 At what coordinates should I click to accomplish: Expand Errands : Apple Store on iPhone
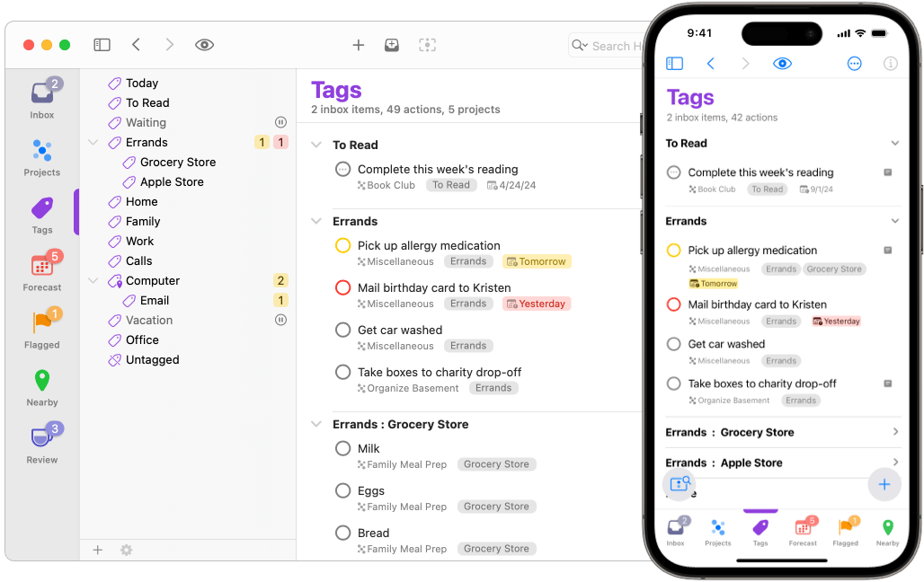pyautogui.click(x=896, y=463)
